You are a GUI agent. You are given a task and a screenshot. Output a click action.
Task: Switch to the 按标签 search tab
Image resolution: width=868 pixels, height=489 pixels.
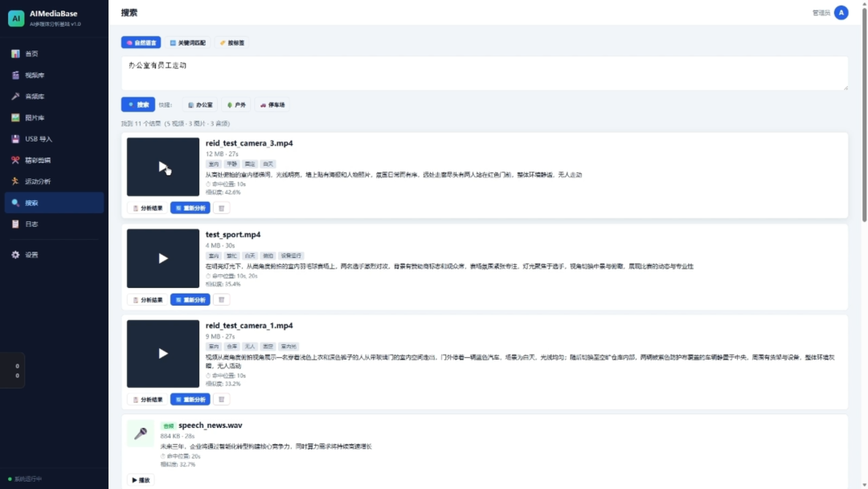[232, 43]
